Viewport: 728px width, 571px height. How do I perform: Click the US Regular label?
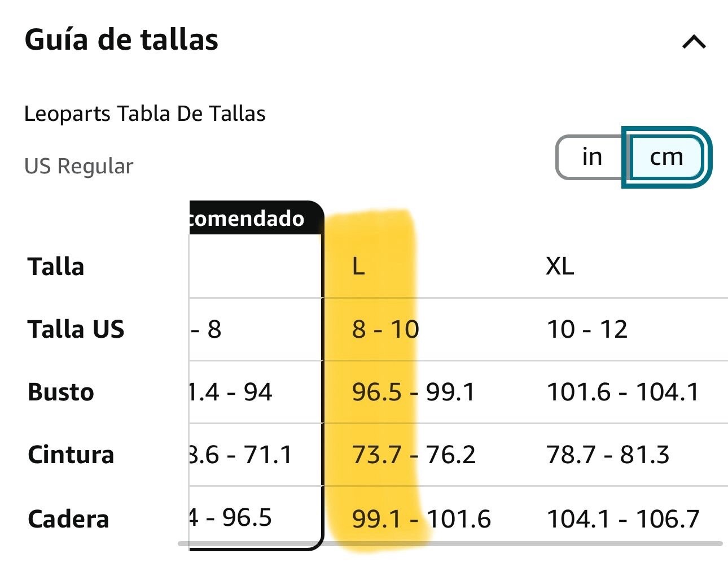tap(79, 166)
